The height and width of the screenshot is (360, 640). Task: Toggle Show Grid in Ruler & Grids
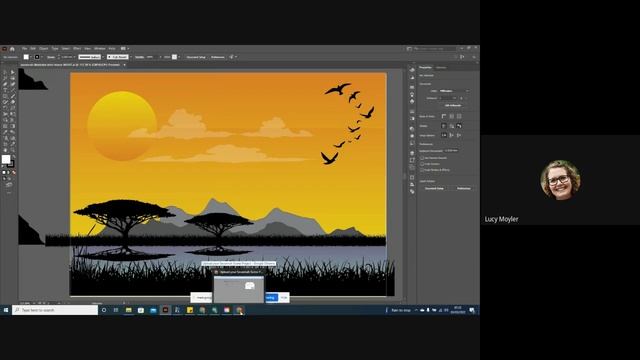click(451, 116)
